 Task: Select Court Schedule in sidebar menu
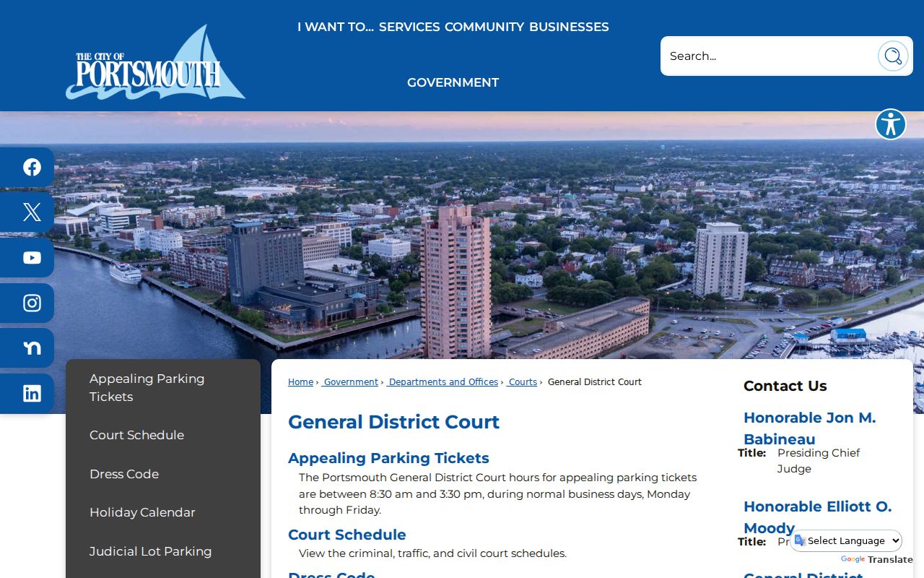pos(162,435)
